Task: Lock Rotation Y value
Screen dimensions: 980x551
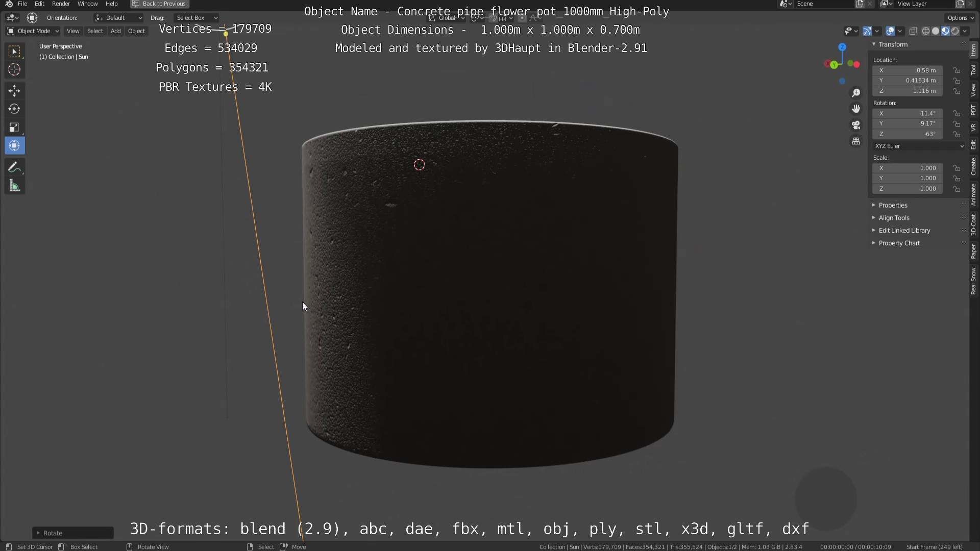Action: click(957, 123)
